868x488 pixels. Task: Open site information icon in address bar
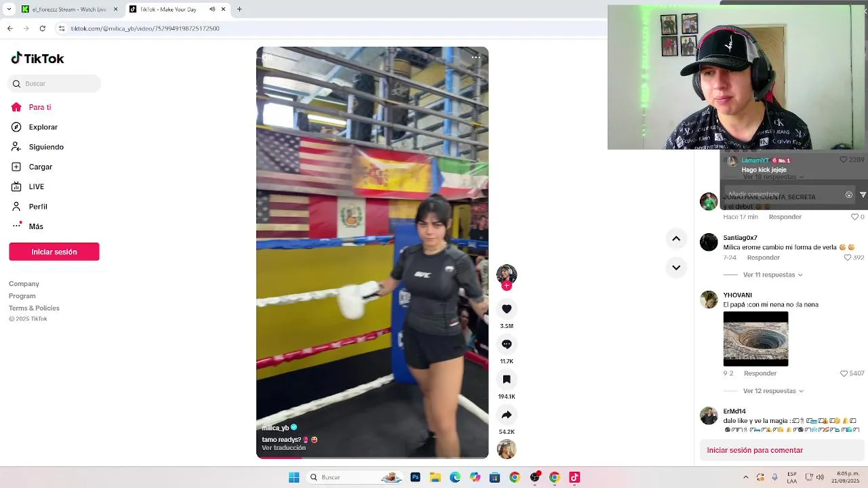tap(62, 28)
